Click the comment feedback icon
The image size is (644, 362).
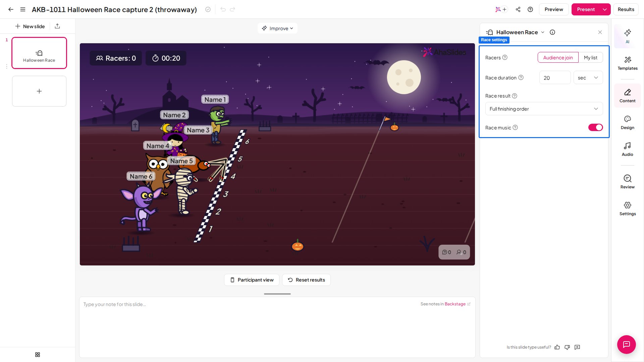click(x=577, y=347)
